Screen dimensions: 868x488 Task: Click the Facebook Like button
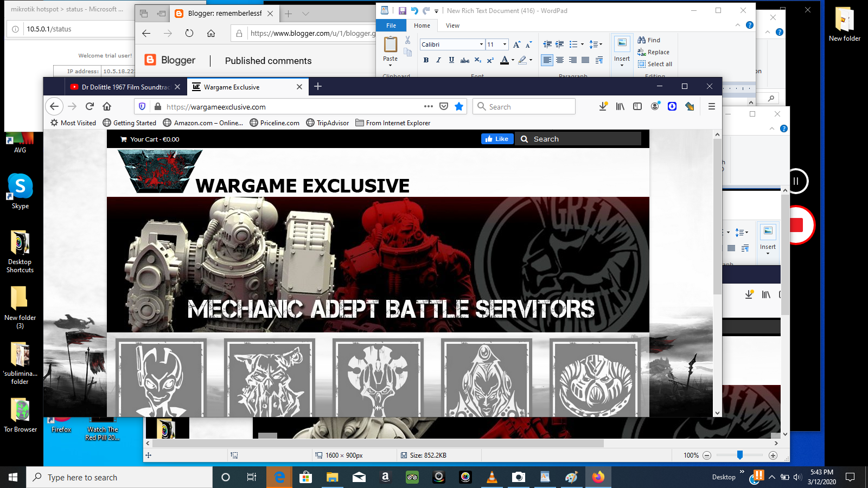click(x=497, y=139)
